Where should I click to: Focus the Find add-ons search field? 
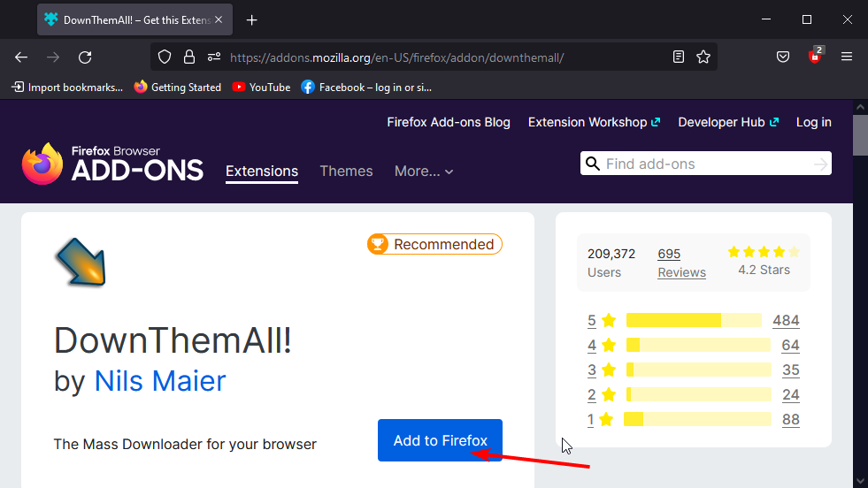pyautogui.click(x=706, y=164)
